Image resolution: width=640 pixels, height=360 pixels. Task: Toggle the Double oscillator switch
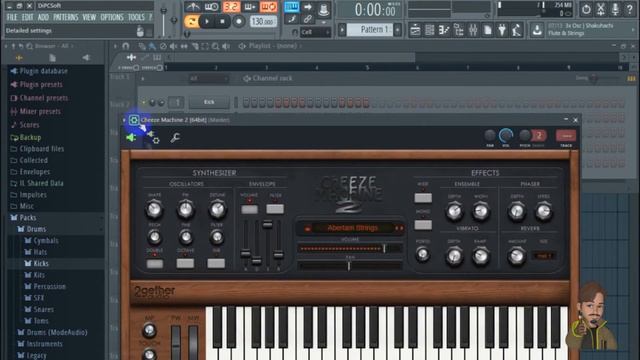pos(155,264)
